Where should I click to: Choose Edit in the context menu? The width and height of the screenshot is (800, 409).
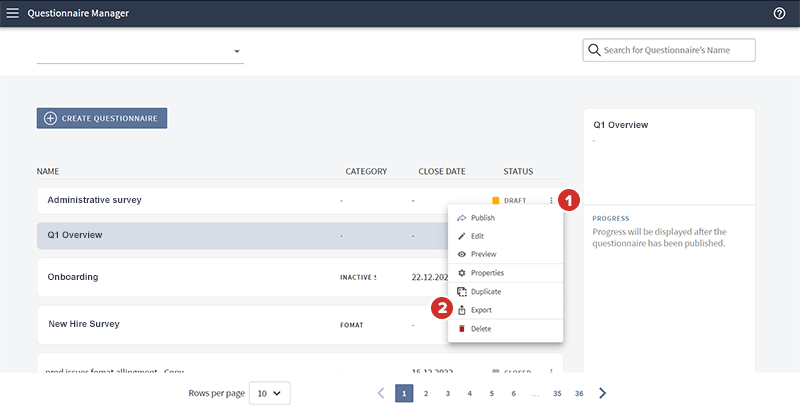pos(477,236)
